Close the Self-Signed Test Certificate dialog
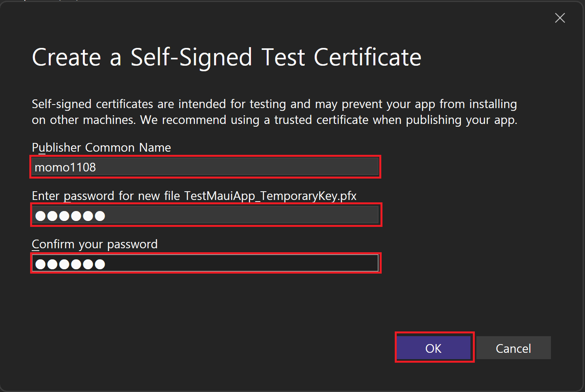 point(560,18)
